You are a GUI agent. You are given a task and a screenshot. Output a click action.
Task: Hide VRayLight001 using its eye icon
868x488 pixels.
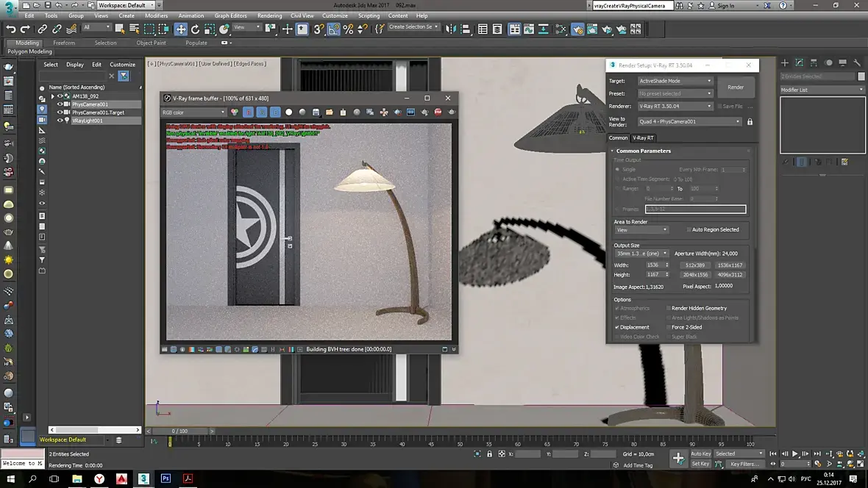[60, 121]
